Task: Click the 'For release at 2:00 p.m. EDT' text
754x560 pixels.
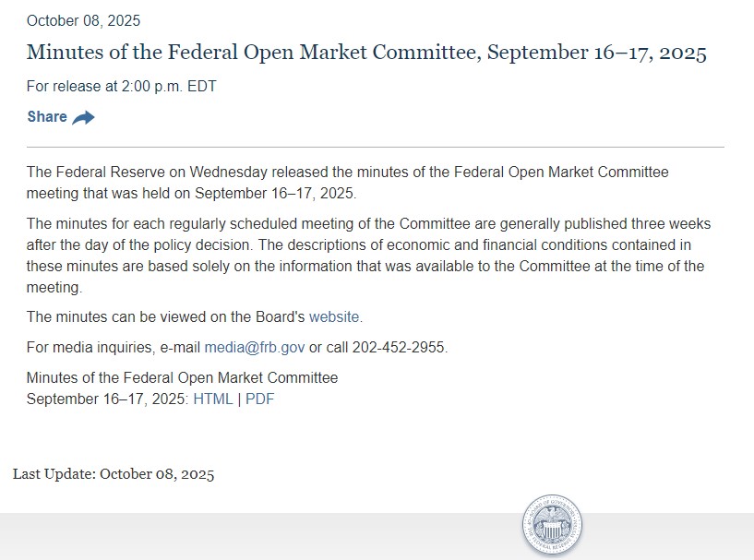Action: [122, 87]
